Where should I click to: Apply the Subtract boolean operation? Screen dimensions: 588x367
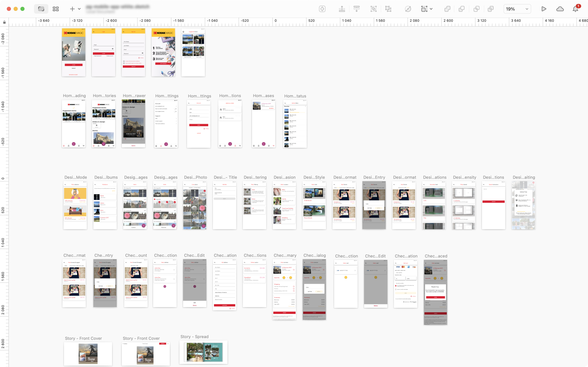[462, 9]
